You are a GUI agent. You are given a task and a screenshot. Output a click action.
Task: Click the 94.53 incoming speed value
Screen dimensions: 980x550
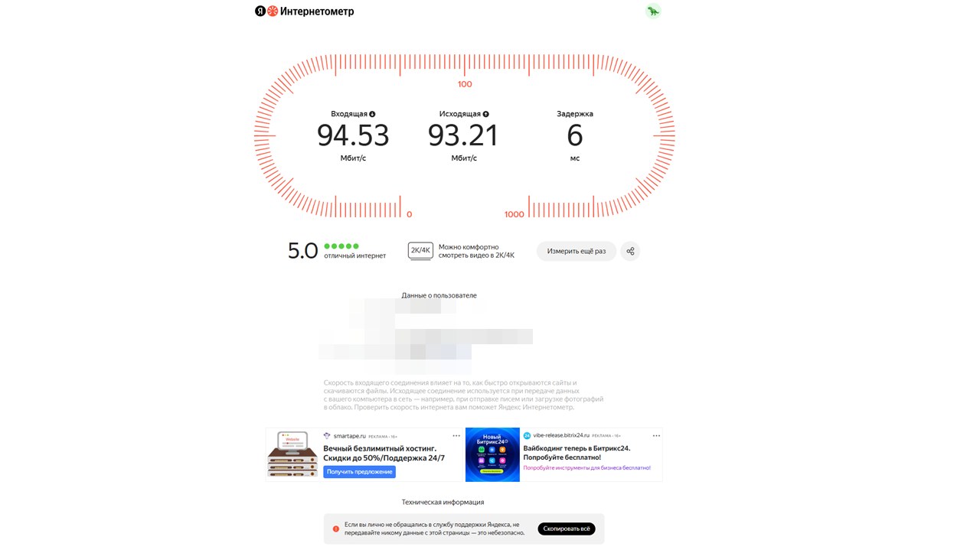[x=353, y=136]
